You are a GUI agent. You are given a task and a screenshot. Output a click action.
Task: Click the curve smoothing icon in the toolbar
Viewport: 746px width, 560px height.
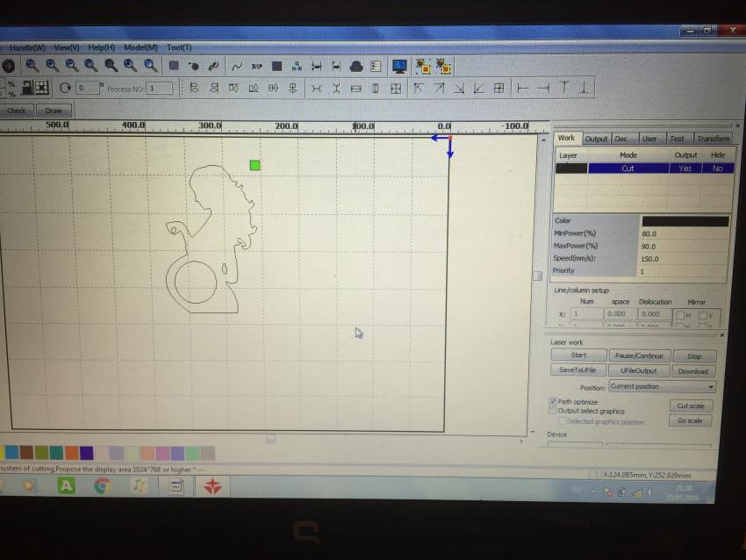point(237,66)
